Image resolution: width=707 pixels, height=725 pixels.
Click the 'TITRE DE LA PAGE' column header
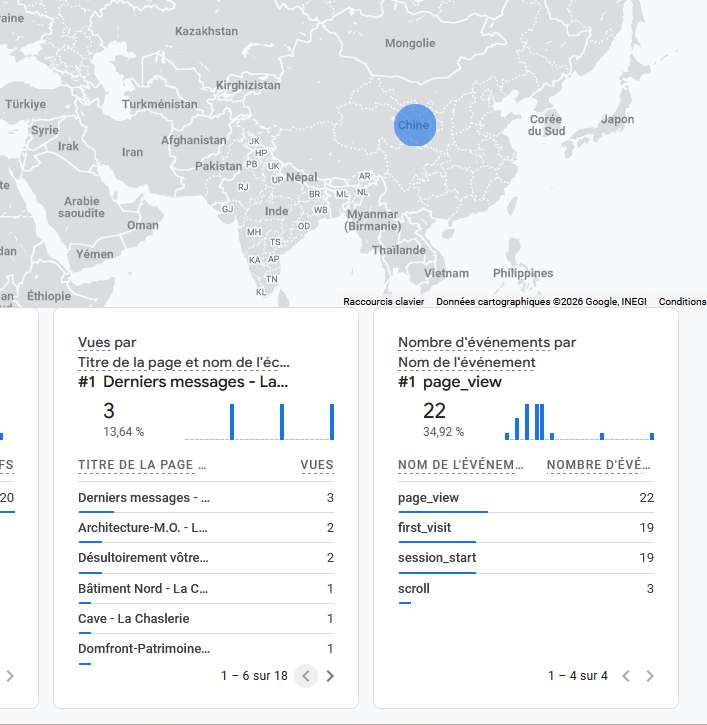[142, 465]
